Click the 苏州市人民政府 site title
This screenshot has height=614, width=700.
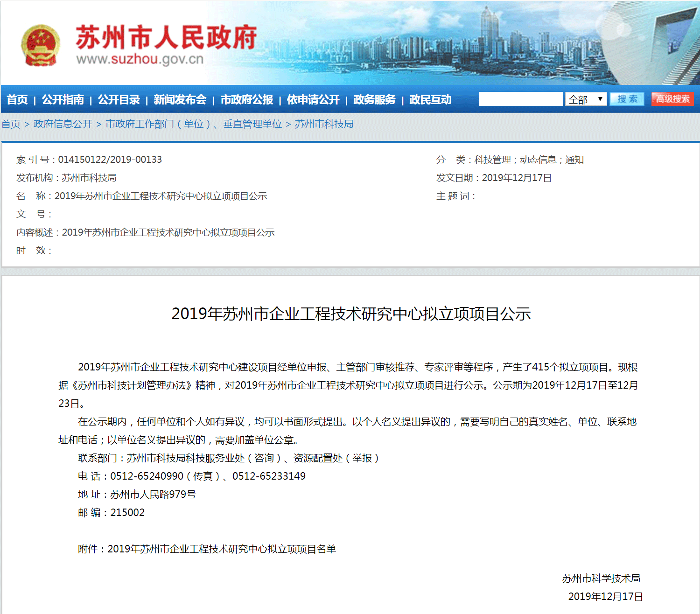pyautogui.click(x=166, y=37)
